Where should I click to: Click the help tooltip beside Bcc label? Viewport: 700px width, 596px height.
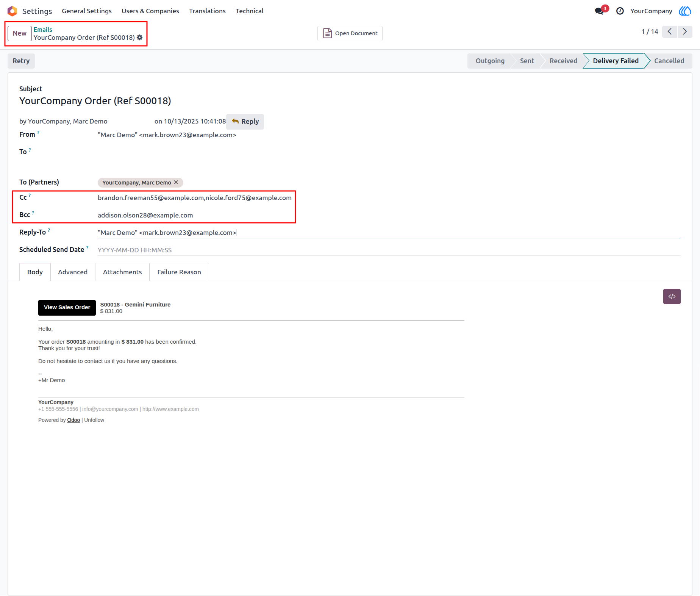[x=33, y=213]
